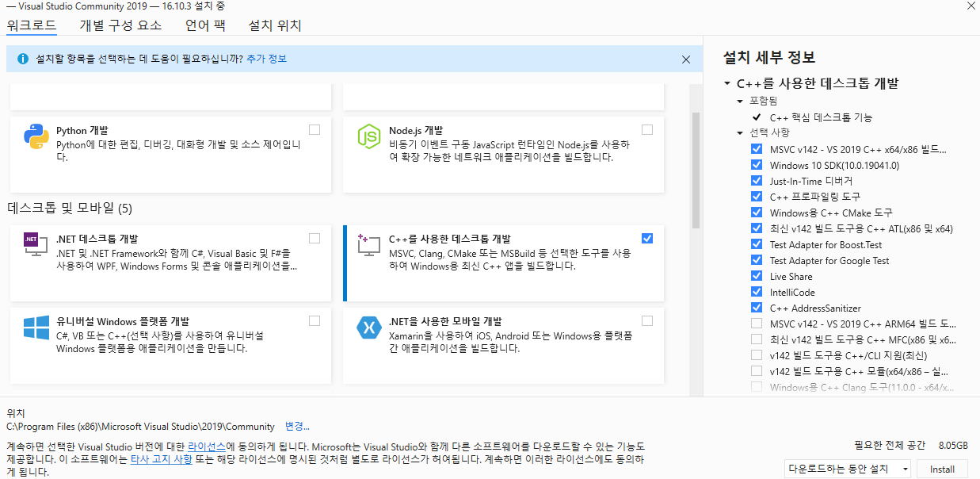Uncheck Just-In-Time 디버거 option
Image resolution: width=980 pixels, height=479 pixels.
point(757,181)
